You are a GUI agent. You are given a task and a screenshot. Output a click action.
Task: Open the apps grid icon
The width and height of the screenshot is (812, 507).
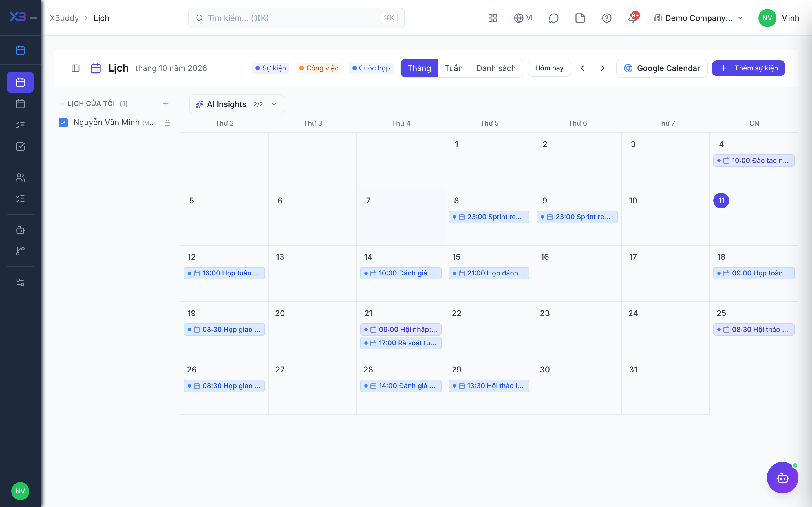tap(493, 18)
